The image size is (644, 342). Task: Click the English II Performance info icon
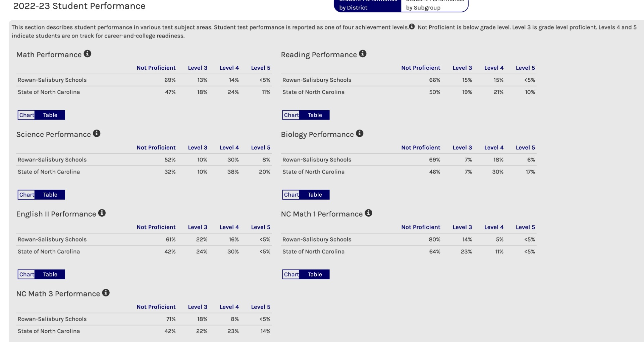click(x=102, y=213)
